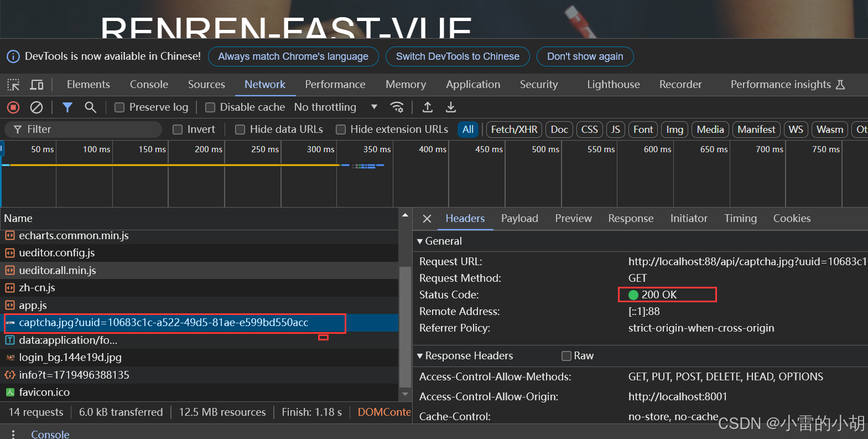Open the Response tab
Viewport: 868px width, 439px height.
(x=631, y=219)
